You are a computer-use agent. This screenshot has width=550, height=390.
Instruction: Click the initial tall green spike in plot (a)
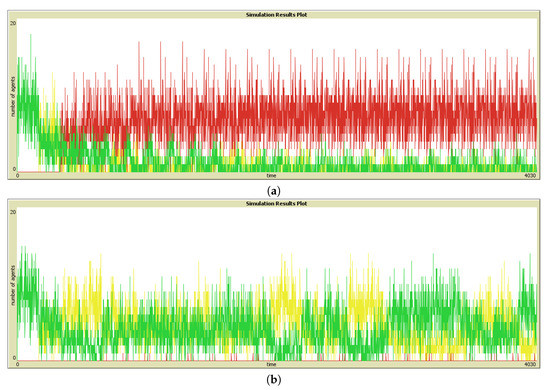click(31, 70)
